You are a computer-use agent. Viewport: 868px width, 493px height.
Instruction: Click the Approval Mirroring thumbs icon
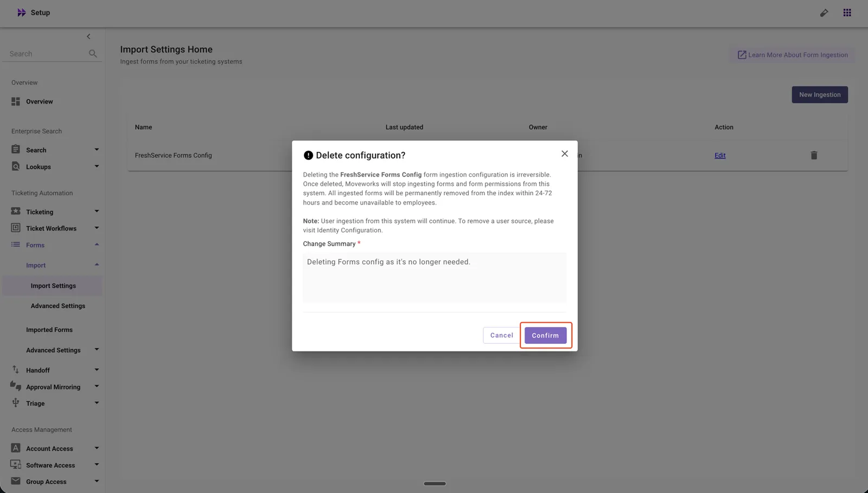click(16, 386)
